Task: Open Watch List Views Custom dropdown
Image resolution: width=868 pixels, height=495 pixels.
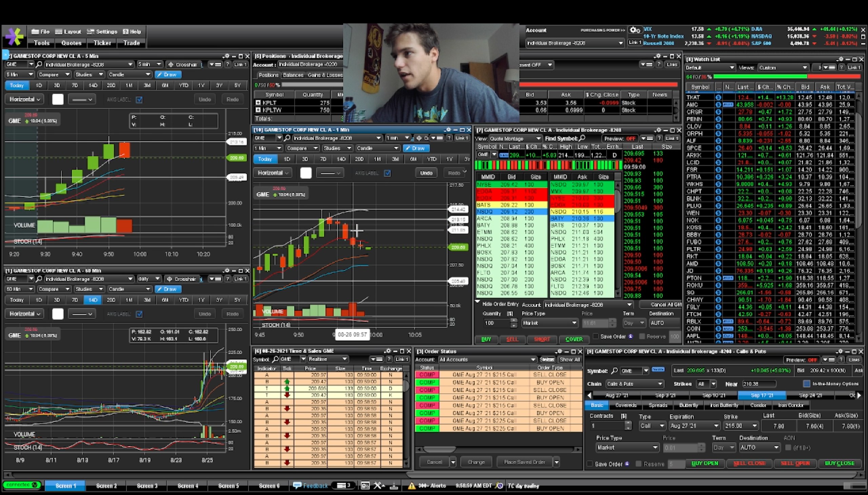Action: pos(783,68)
